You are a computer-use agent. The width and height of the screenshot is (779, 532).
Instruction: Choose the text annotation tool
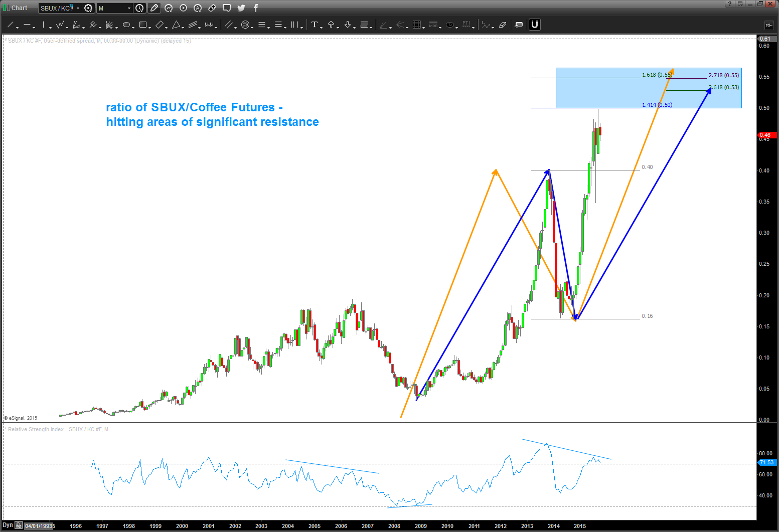pos(315,25)
